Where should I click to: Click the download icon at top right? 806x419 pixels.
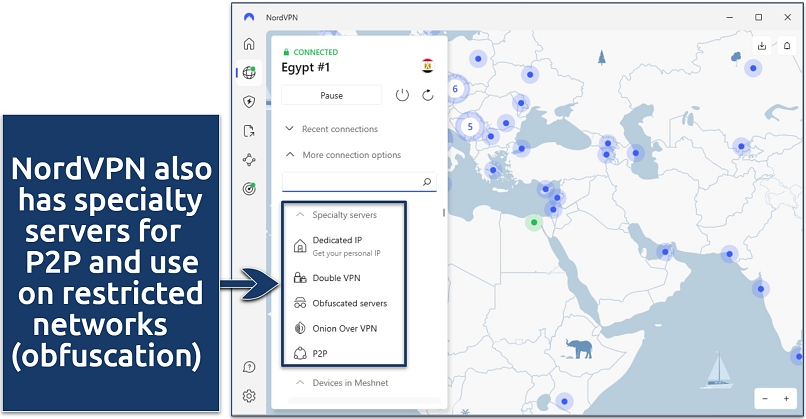tap(762, 46)
